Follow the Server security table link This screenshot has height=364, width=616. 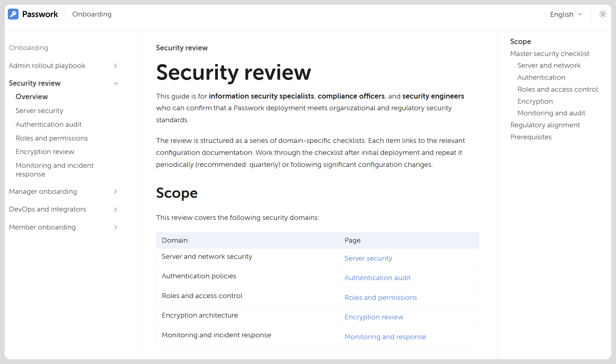click(x=368, y=258)
